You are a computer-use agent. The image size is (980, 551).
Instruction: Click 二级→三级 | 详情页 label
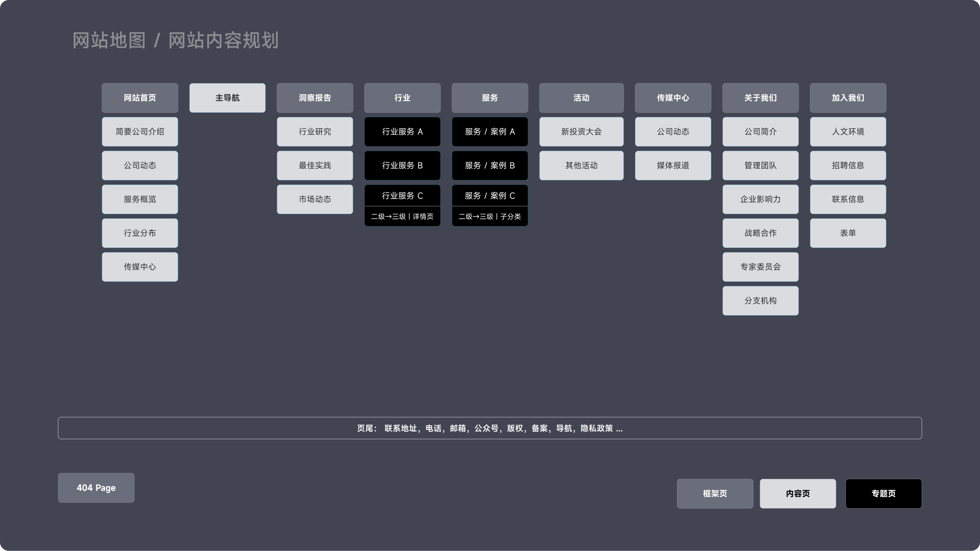click(x=402, y=216)
